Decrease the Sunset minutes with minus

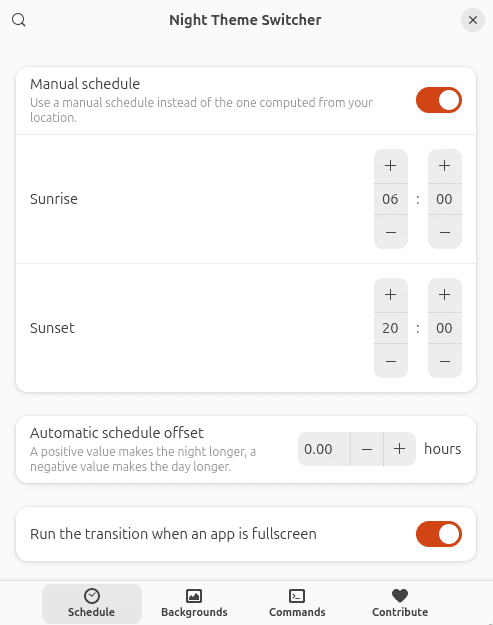point(445,361)
